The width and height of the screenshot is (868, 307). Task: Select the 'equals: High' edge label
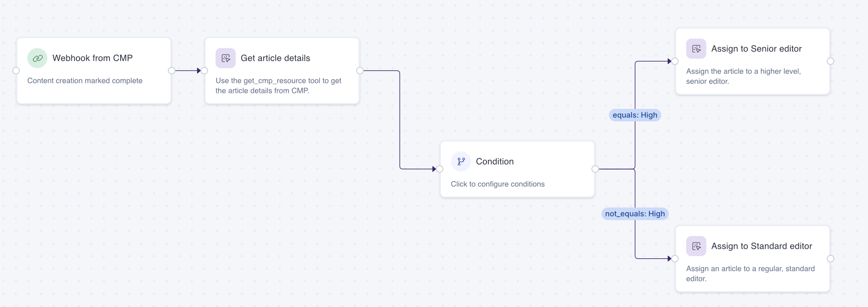tap(635, 115)
